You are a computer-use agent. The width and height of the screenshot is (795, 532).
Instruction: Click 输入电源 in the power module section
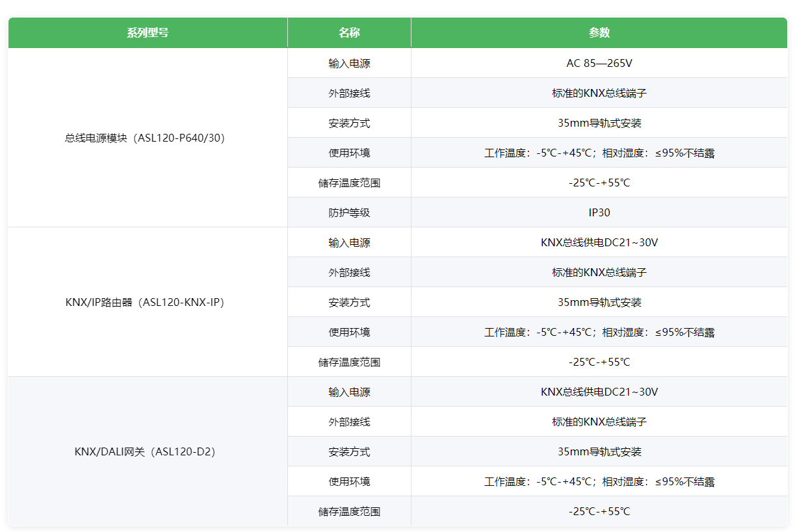coord(349,64)
